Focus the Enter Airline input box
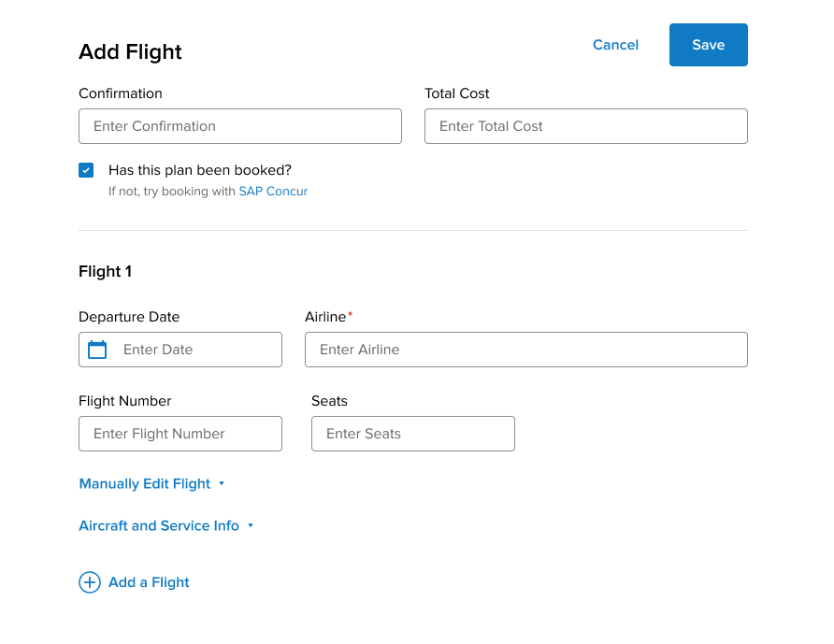The height and width of the screenshot is (644, 834). 526,350
